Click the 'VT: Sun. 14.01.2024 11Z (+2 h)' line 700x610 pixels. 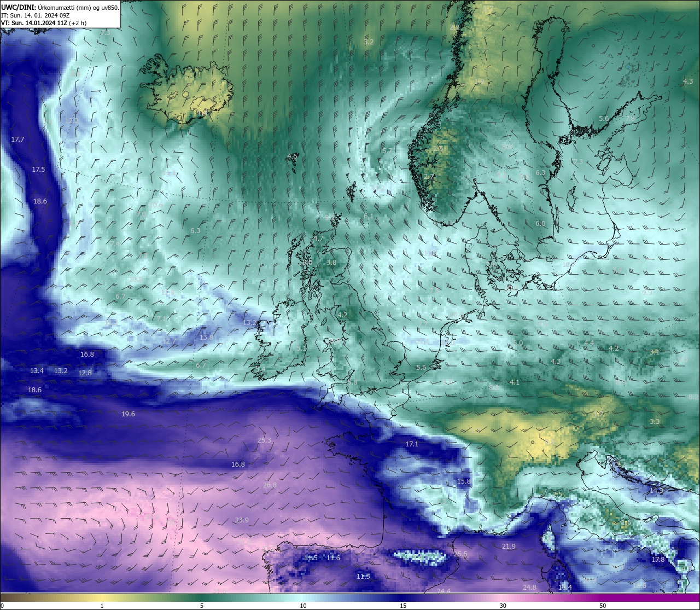tap(44, 23)
